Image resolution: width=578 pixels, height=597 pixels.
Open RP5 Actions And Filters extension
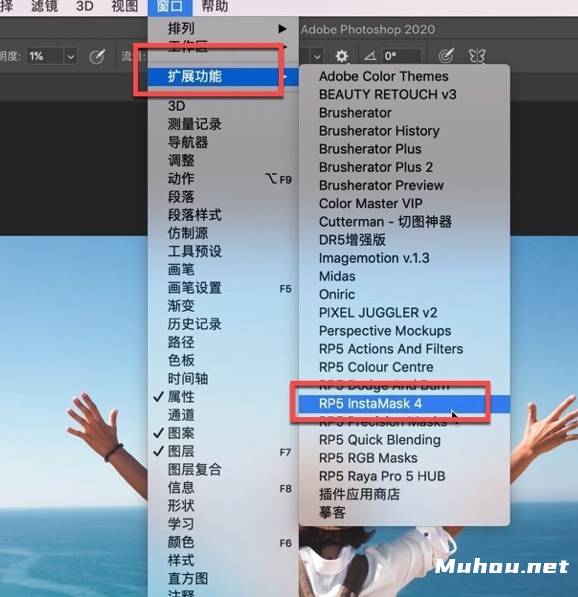click(x=404, y=349)
